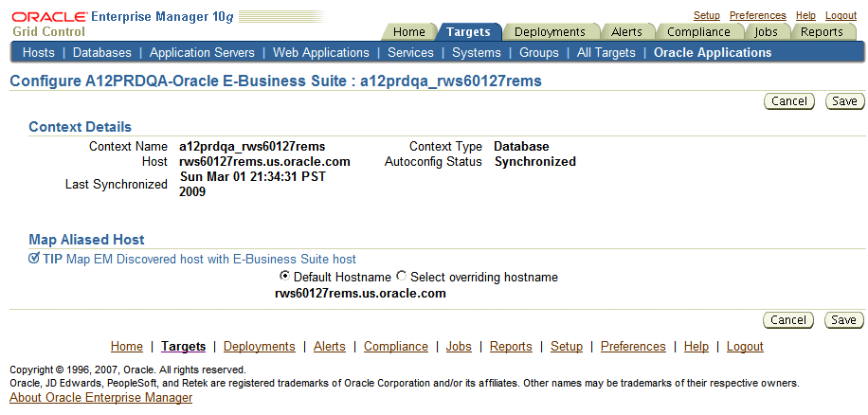868x415 pixels.
Task: Open Setup link in the header
Action: 707,15
